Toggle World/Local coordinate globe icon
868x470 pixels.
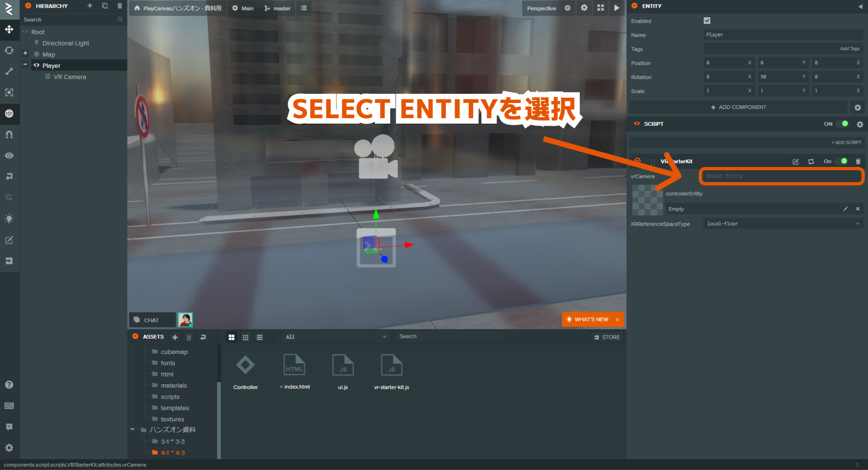(9, 114)
